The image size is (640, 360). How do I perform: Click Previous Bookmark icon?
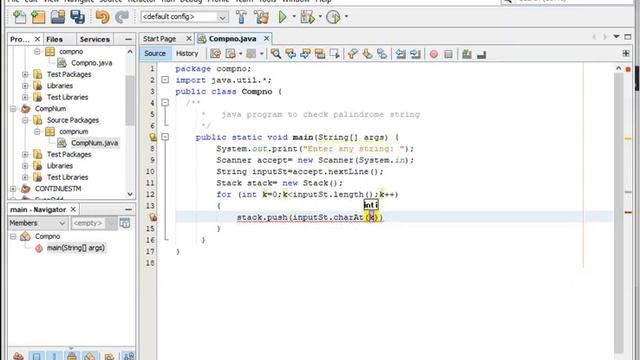(353, 54)
